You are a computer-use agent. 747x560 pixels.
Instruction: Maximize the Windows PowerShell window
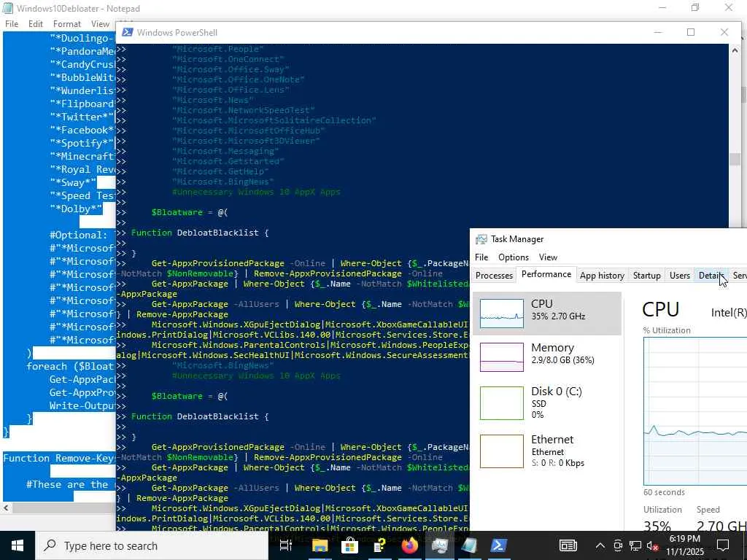point(691,32)
